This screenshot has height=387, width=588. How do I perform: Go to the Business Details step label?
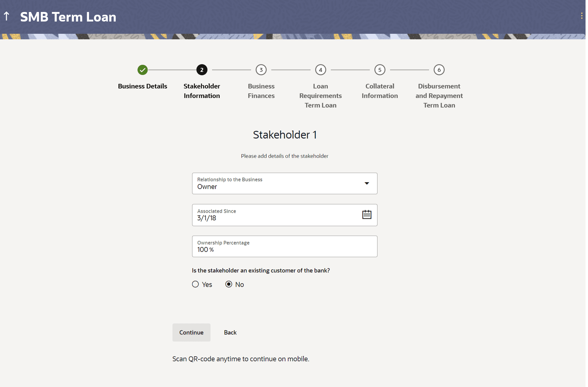pos(142,86)
